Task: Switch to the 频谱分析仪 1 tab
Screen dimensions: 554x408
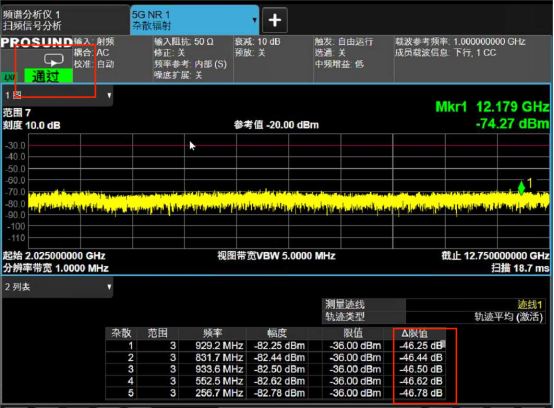Action: tap(65, 20)
